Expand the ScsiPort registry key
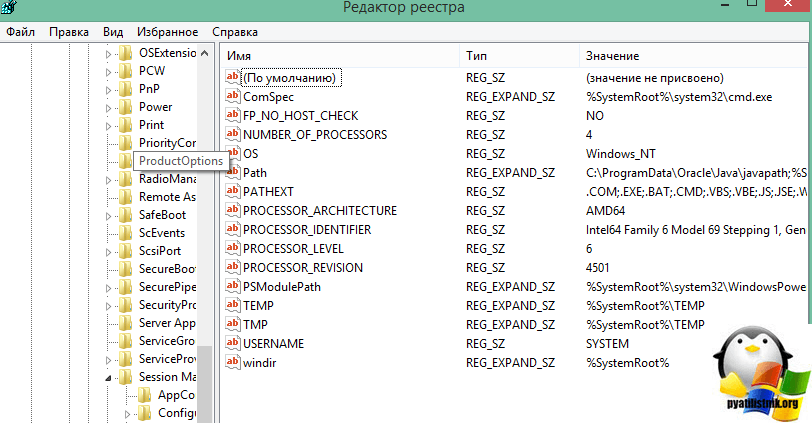Viewport: 812px width, 423px height. (x=109, y=251)
